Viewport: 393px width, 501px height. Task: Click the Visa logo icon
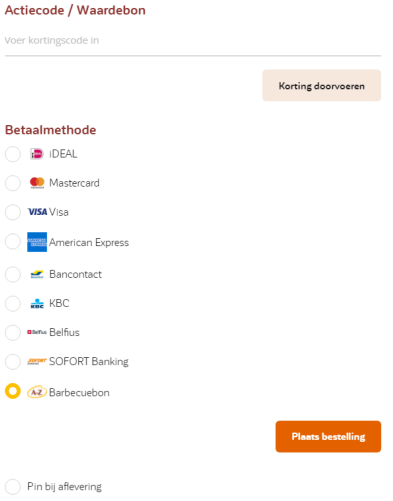coord(37,212)
